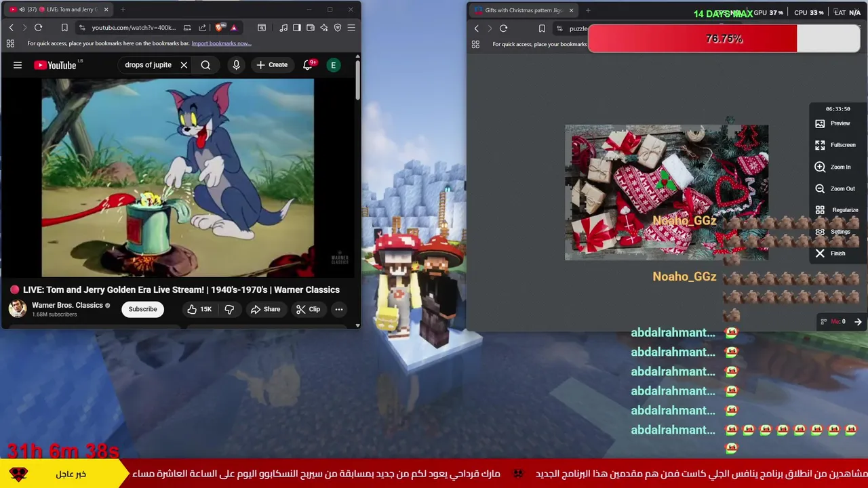The height and width of the screenshot is (488, 868).
Task: Click Import bookmarks now link
Action: [x=221, y=43]
